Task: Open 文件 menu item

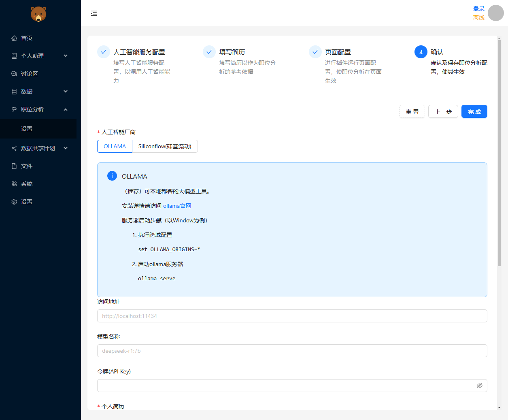Action: (38, 166)
